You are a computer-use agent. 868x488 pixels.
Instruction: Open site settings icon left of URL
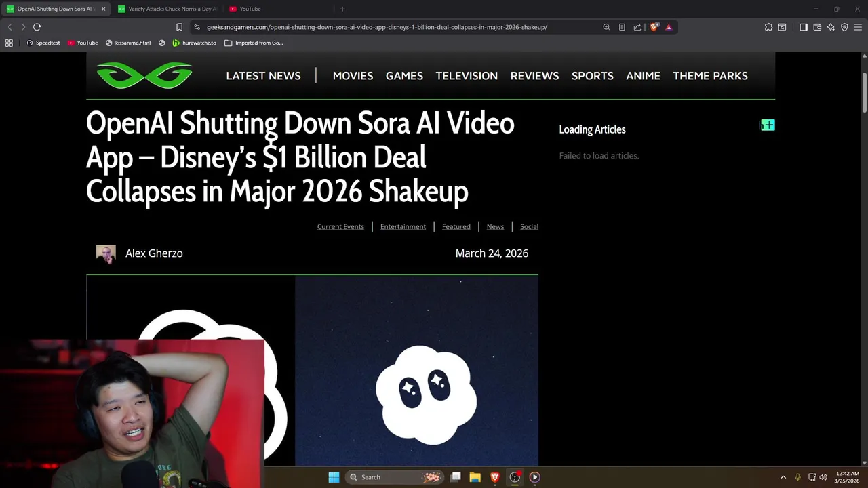(197, 27)
